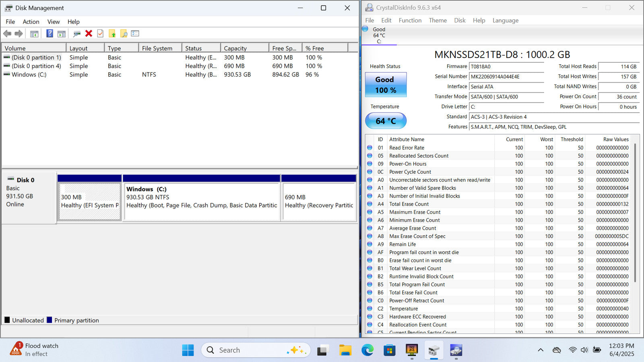Open Theme menu in CrystalDiskInfo

point(438,21)
